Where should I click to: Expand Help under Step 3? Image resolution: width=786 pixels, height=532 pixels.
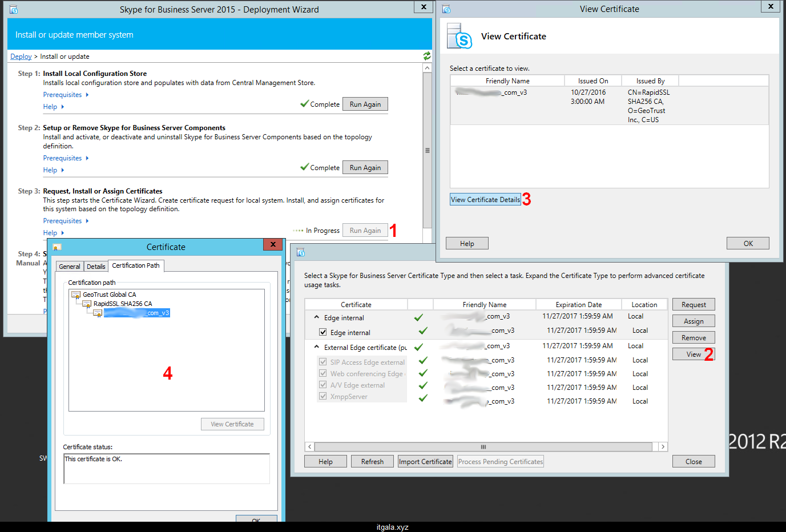53,233
